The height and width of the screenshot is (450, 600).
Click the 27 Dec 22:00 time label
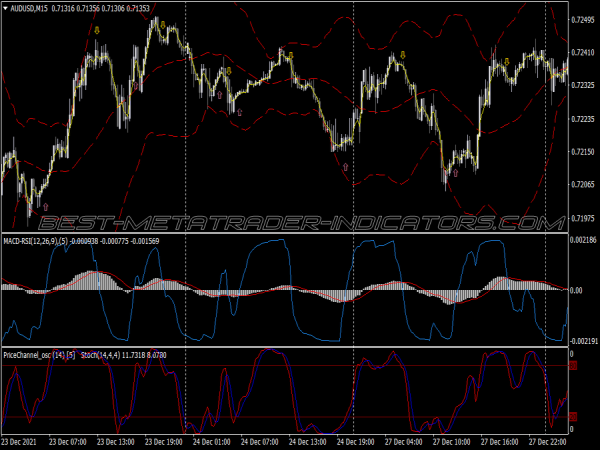548,442
